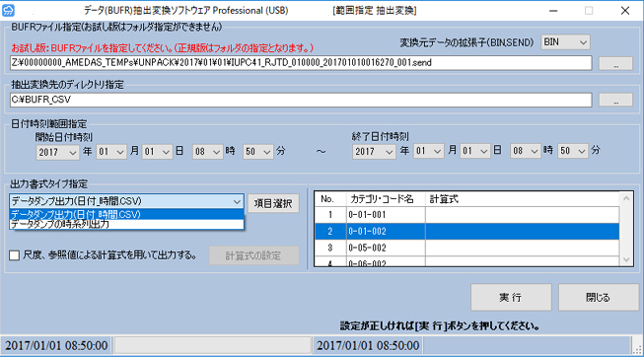Click the No. column header

pyautogui.click(x=330, y=199)
